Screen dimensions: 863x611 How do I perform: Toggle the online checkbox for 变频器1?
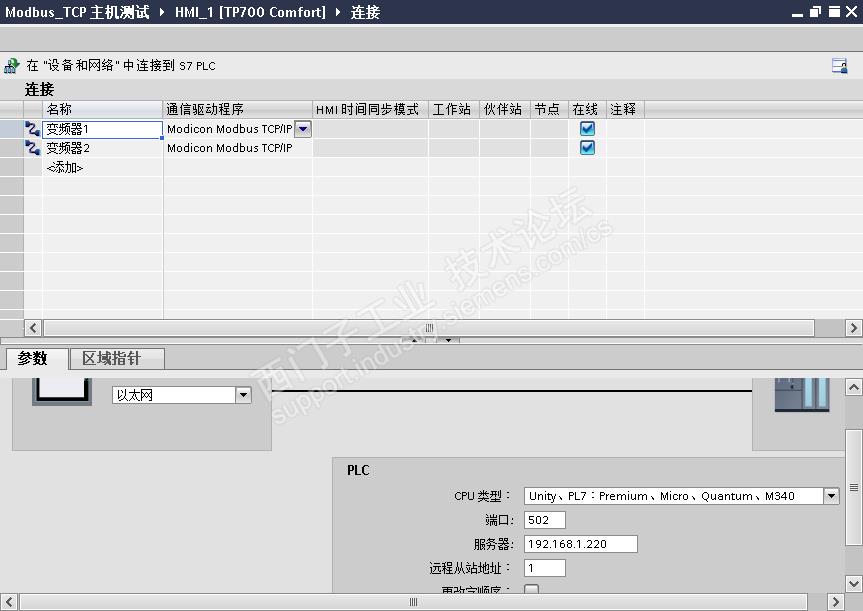(587, 129)
